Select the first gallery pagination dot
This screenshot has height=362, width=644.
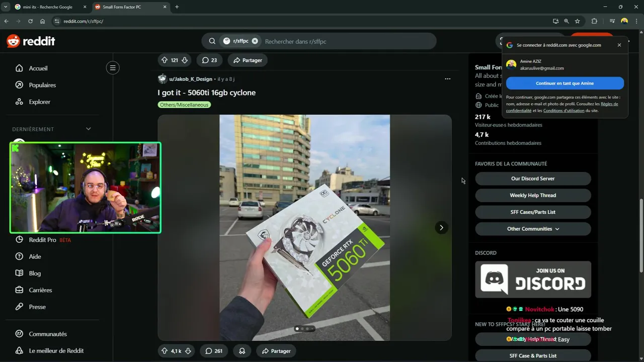297,329
